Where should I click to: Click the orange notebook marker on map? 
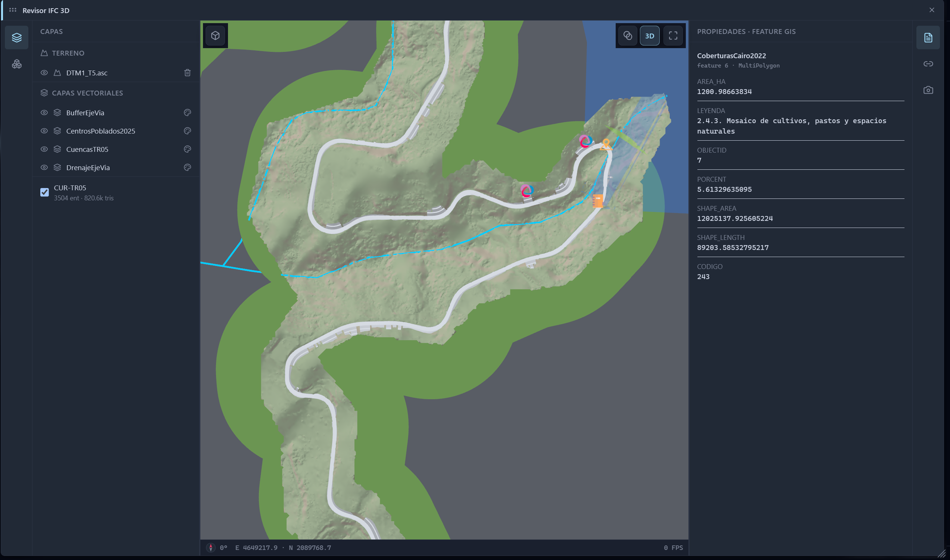(x=598, y=201)
